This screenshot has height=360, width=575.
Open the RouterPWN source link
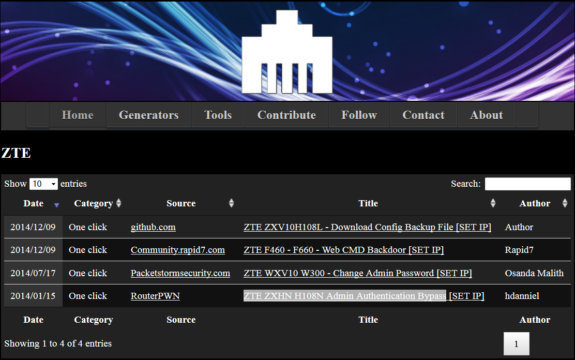(155, 296)
